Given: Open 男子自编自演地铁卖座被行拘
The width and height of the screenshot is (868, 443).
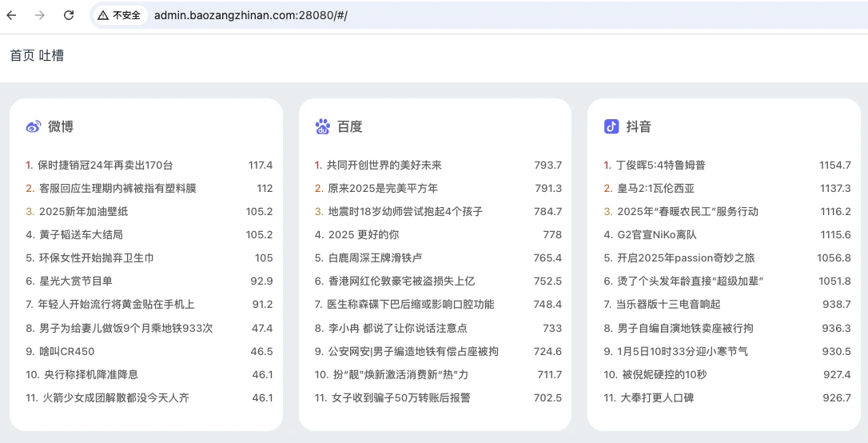Looking at the screenshot, I should coord(685,329).
